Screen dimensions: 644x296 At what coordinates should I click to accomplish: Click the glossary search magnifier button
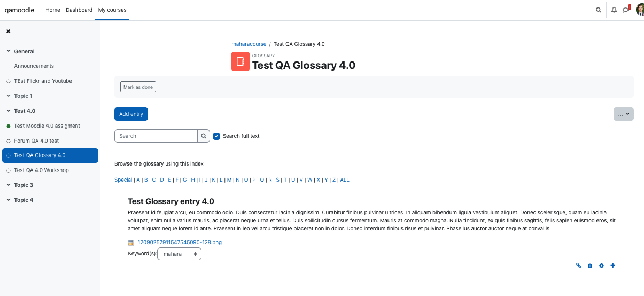(204, 136)
